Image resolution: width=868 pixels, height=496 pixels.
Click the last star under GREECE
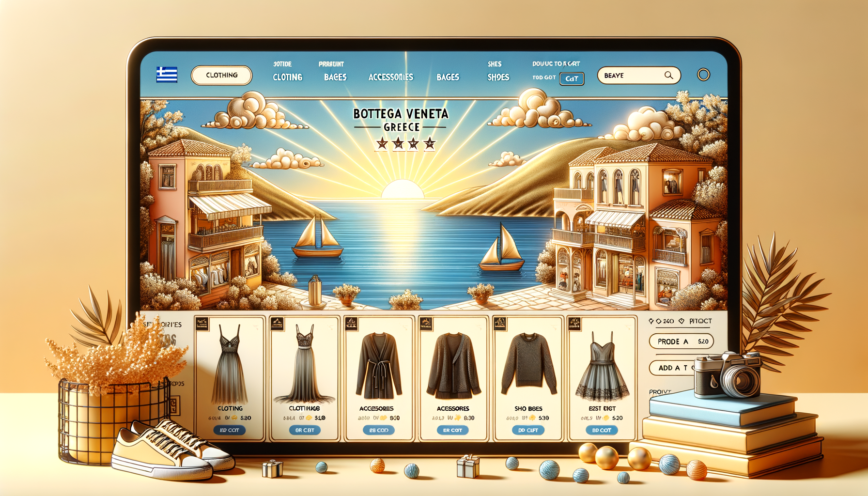click(x=430, y=143)
